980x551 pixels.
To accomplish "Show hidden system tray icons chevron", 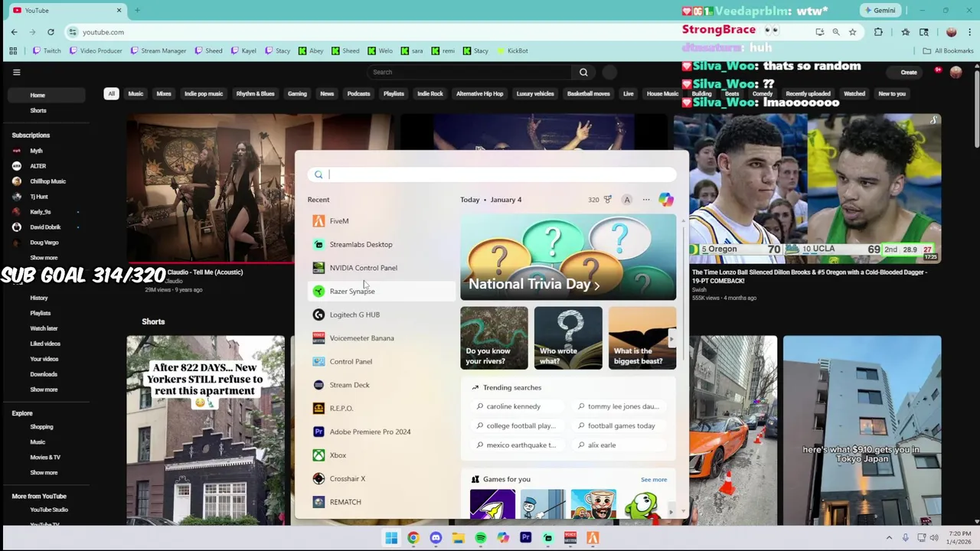I will [889, 538].
